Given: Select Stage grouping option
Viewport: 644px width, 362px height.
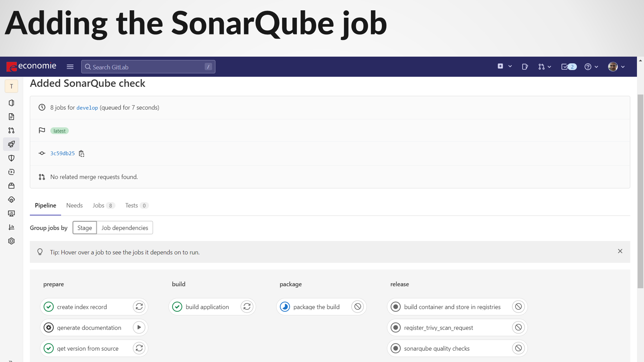Looking at the screenshot, I should (x=84, y=228).
